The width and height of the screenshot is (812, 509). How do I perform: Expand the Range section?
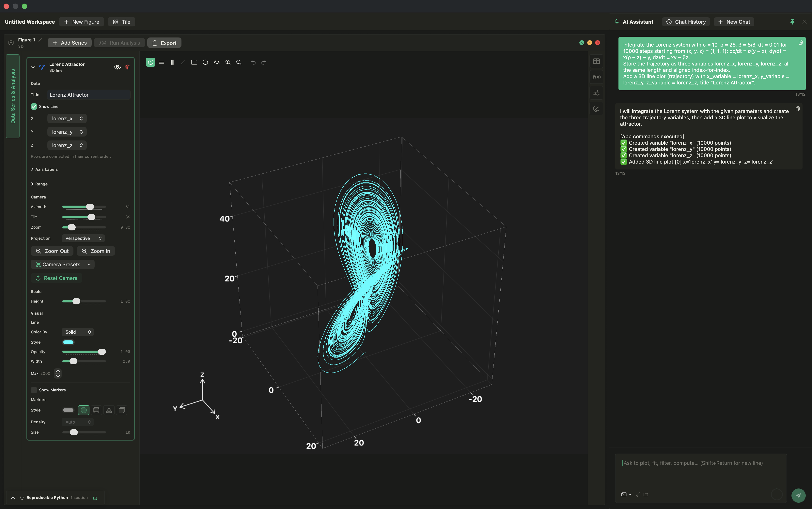pyautogui.click(x=39, y=184)
